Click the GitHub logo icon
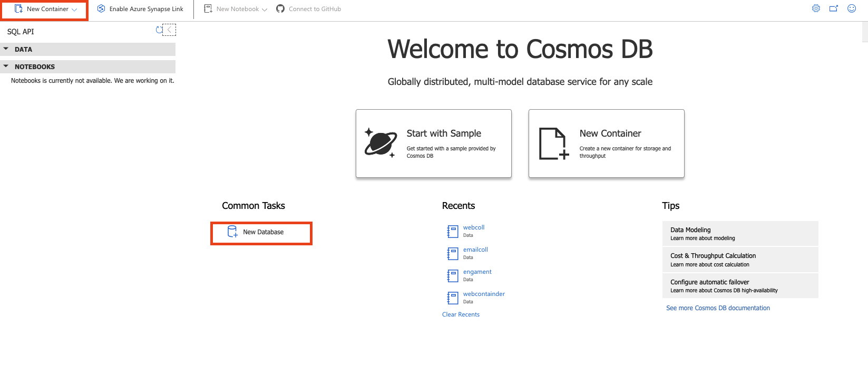The image size is (868, 373). click(280, 9)
